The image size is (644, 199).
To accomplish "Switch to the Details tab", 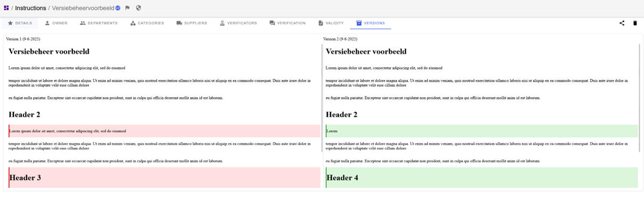I will tap(20, 23).
